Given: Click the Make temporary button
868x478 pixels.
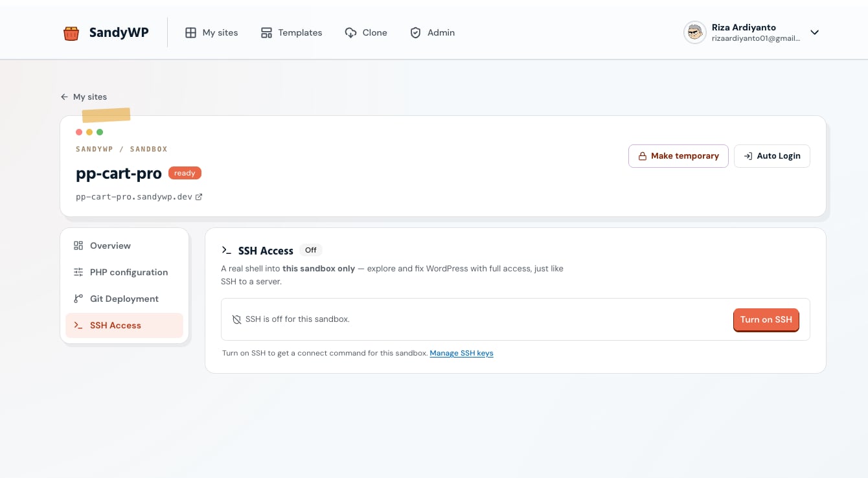Looking at the screenshot, I should click(678, 156).
